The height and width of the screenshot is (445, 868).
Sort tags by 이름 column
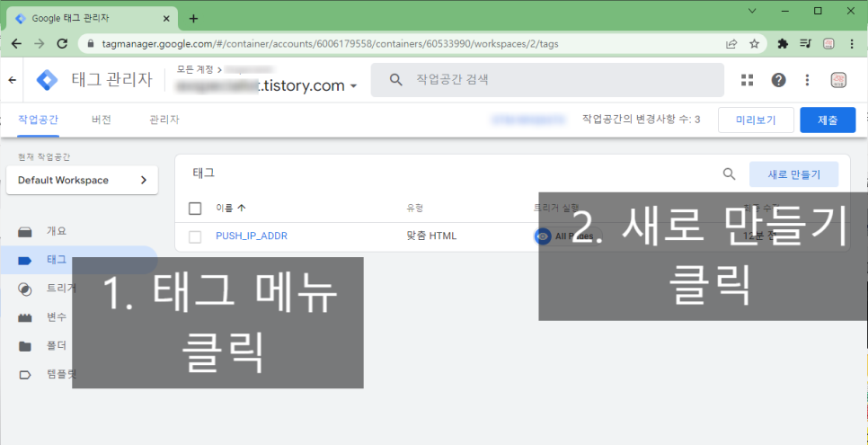(x=231, y=209)
